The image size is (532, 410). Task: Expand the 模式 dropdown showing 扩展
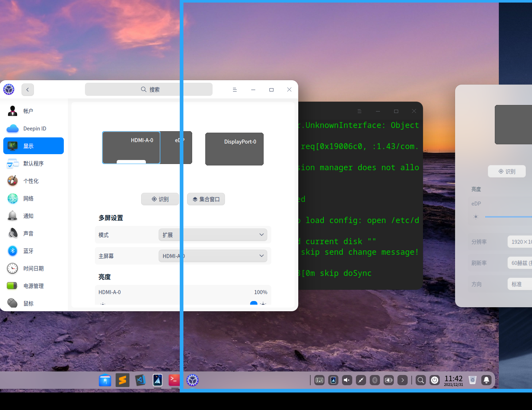pos(213,235)
